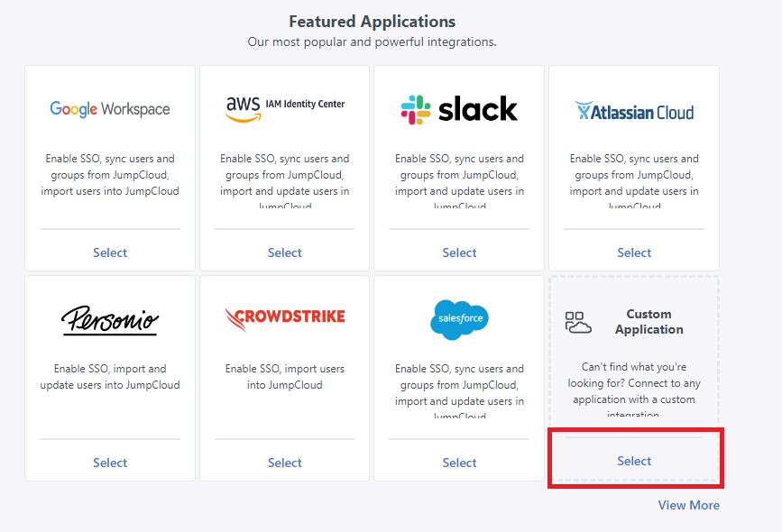Viewport: 782px width, 532px height.
Task: Click the Personio logo
Action: (110, 319)
